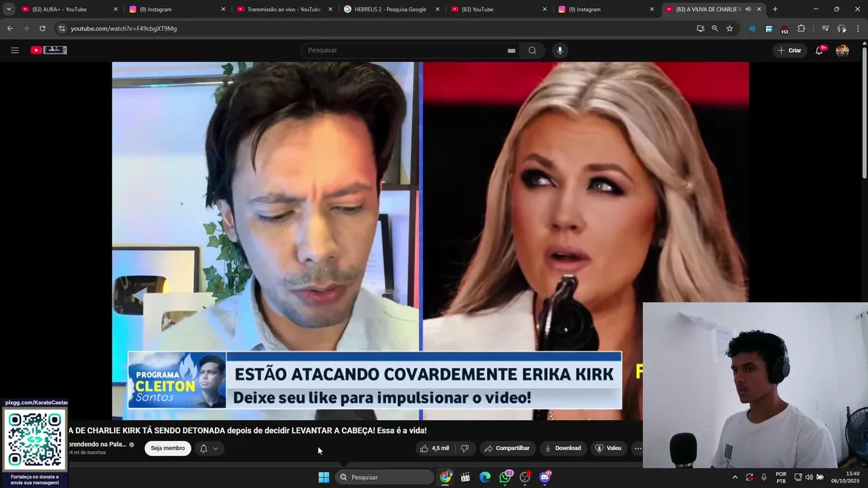Bookmark this page with the star icon
868x488 pixels.
730,28
